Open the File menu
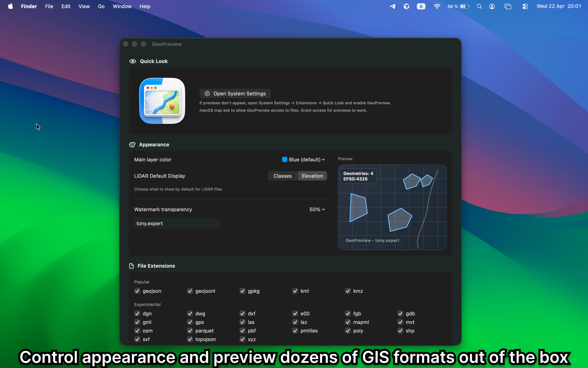 click(49, 6)
